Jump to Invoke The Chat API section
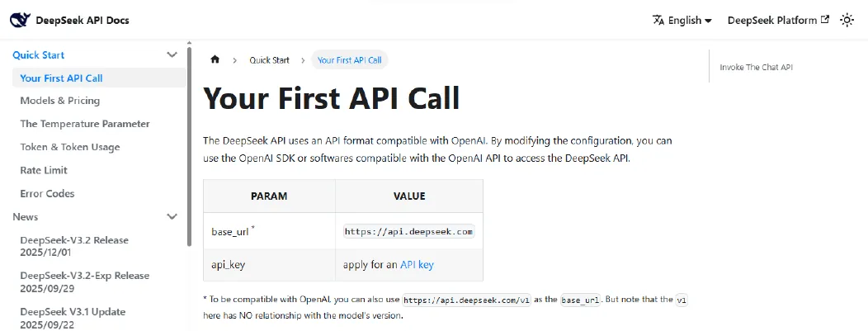This screenshot has height=331, width=868. coord(756,67)
